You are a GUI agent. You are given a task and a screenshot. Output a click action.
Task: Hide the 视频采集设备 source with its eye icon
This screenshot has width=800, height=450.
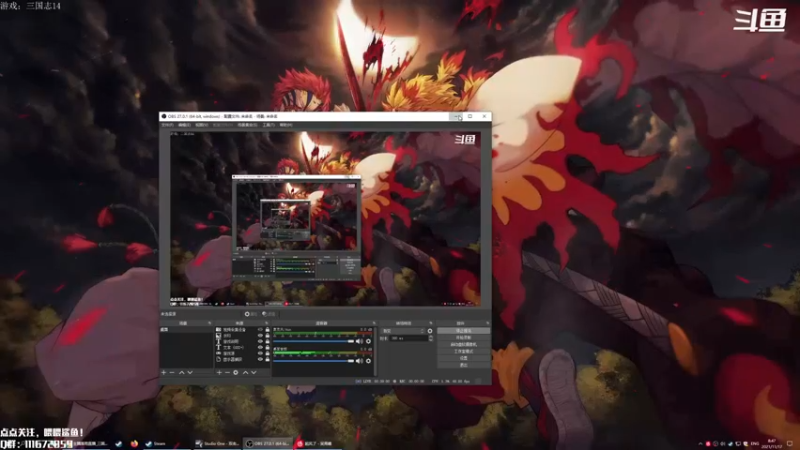[260, 329]
